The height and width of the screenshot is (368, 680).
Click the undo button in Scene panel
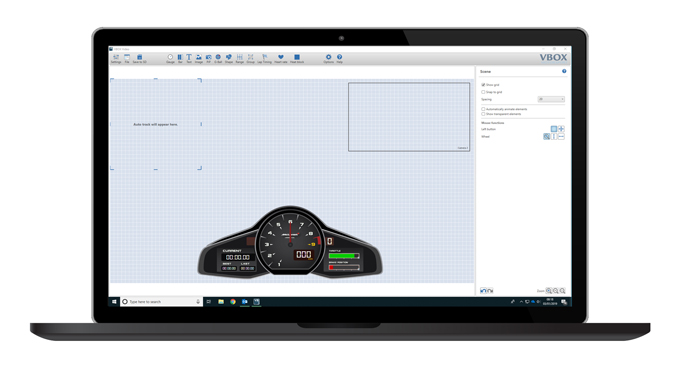point(484,291)
